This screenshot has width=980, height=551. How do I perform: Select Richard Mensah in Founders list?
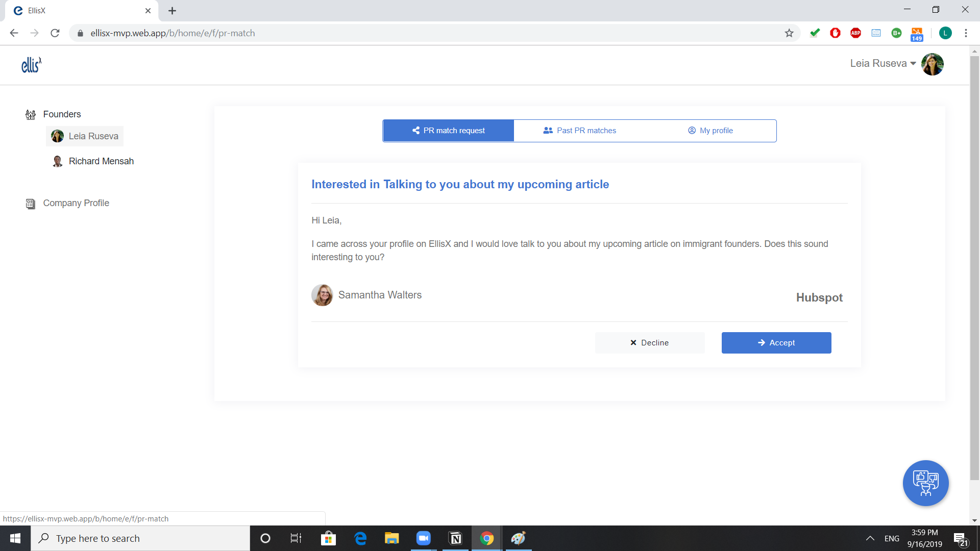101,161
